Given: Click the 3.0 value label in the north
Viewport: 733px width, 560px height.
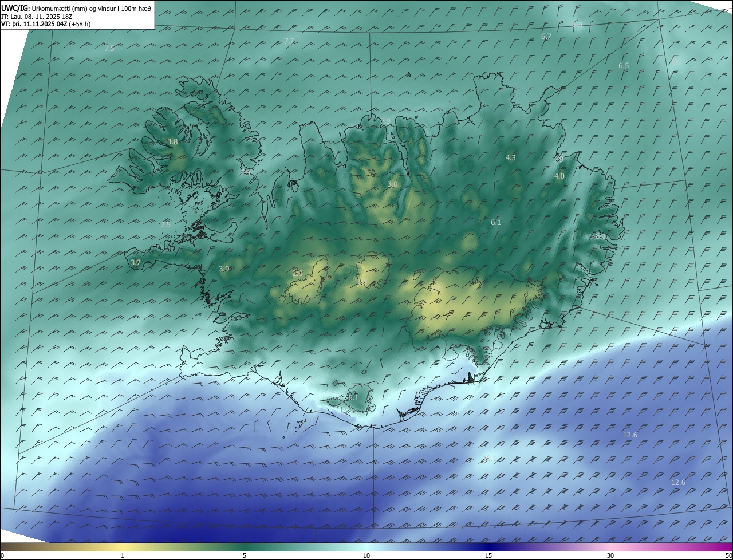Looking at the screenshot, I should pyautogui.click(x=392, y=184).
